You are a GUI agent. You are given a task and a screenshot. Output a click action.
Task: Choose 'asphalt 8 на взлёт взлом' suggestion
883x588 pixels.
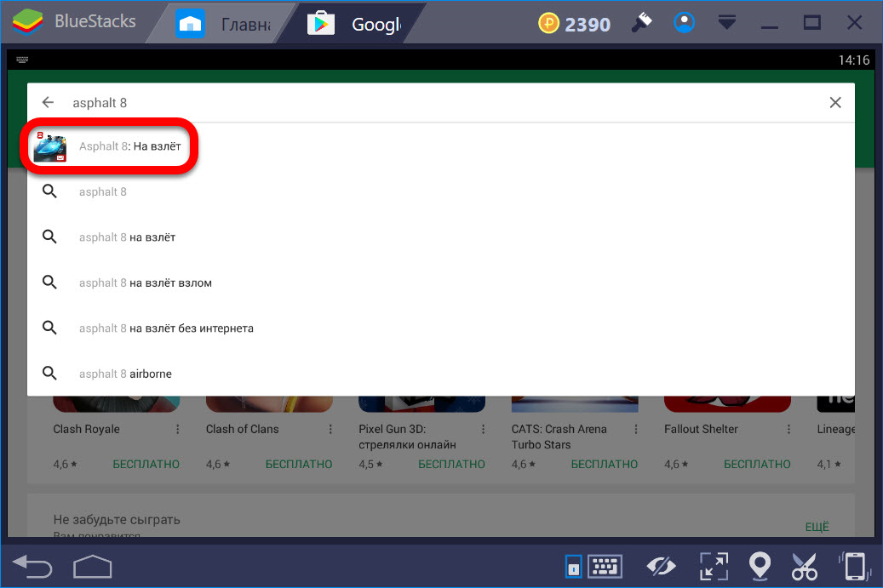pos(145,283)
